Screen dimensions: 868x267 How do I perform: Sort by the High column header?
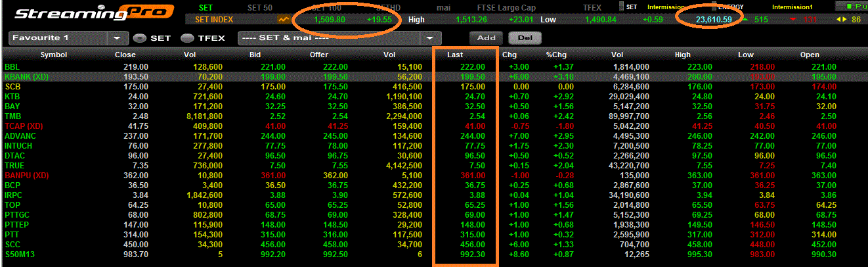(683, 55)
